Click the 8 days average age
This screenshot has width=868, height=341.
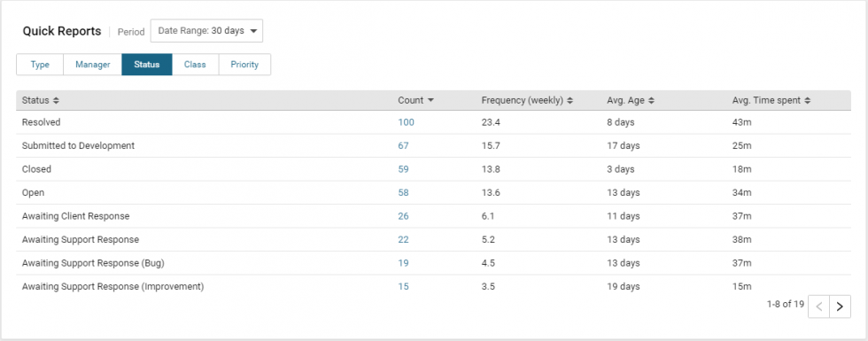pyautogui.click(x=621, y=122)
